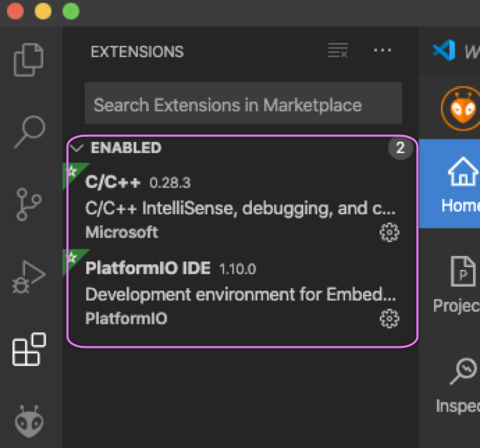This screenshot has width=480, height=448.
Task: Click the Search Extensions in Marketplace field
Action: (243, 105)
